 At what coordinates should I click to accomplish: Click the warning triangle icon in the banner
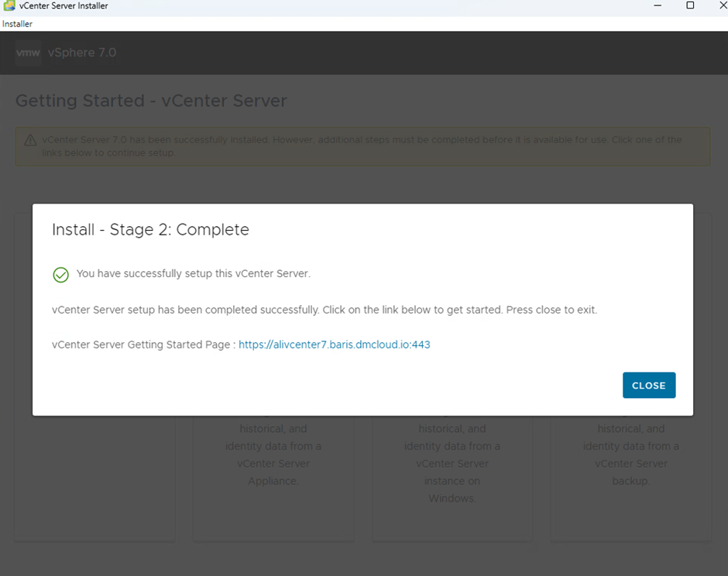(30, 140)
